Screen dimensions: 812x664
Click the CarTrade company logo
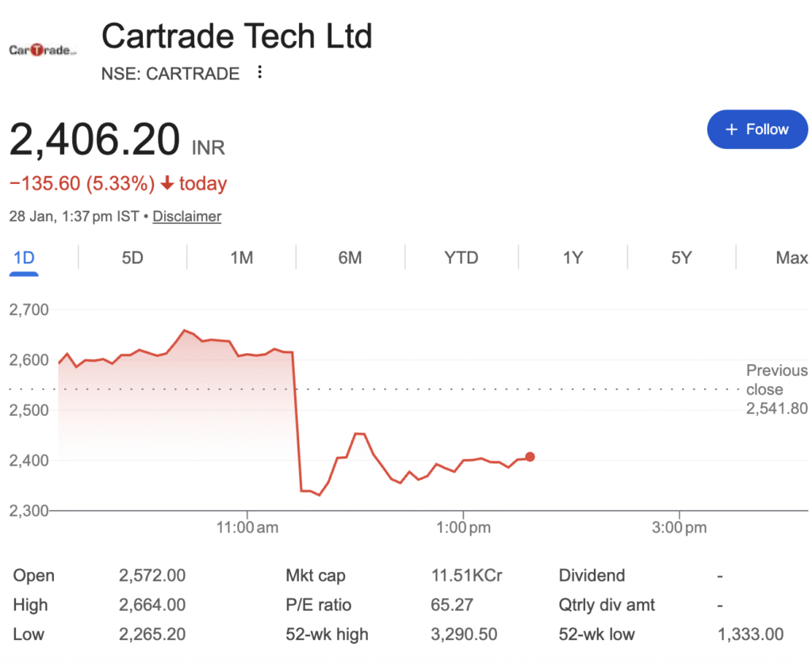(44, 50)
